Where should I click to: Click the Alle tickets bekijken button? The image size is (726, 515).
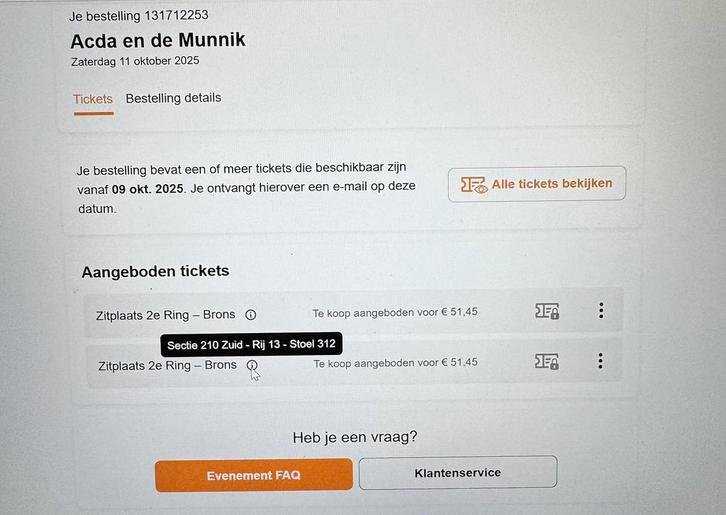tap(537, 184)
